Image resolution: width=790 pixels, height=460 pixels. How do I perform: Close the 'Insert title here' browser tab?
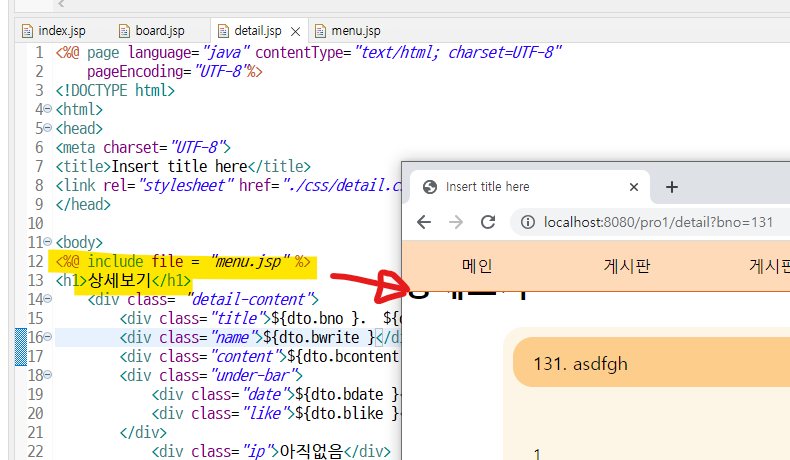click(x=634, y=187)
